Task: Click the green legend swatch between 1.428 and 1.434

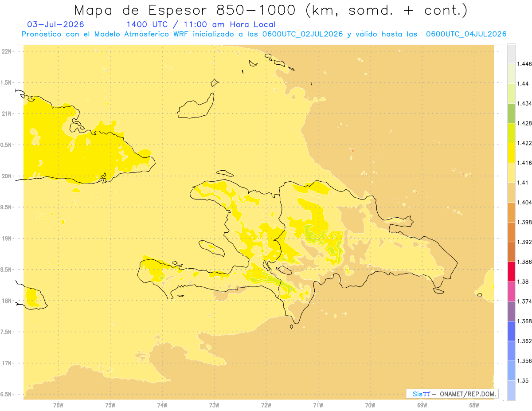Action: point(511,113)
